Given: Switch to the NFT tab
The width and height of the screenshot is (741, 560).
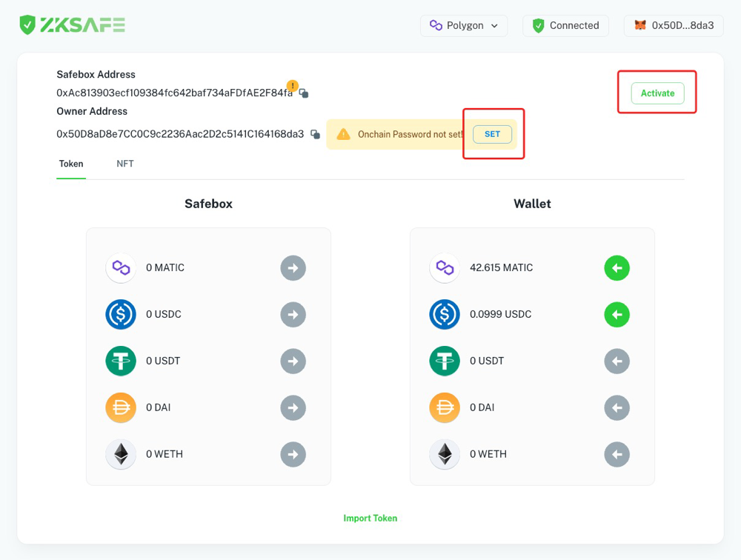Looking at the screenshot, I should [x=125, y=164].
